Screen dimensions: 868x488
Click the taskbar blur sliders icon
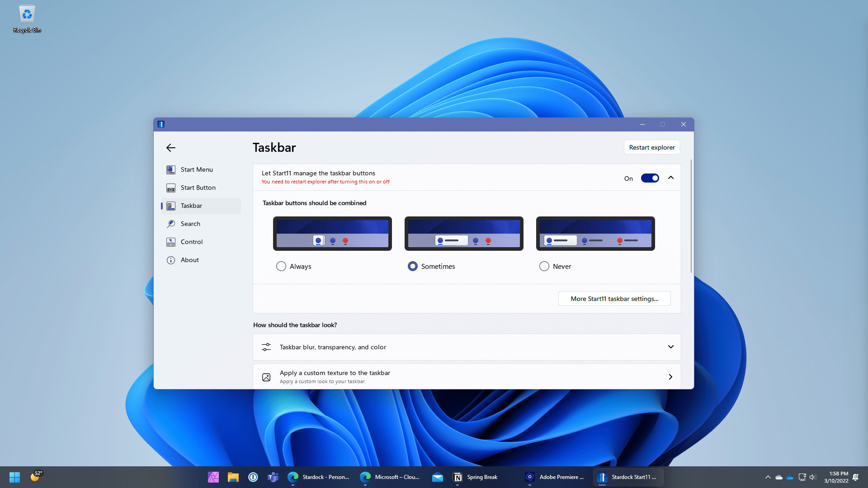click(x=266, y=347)
